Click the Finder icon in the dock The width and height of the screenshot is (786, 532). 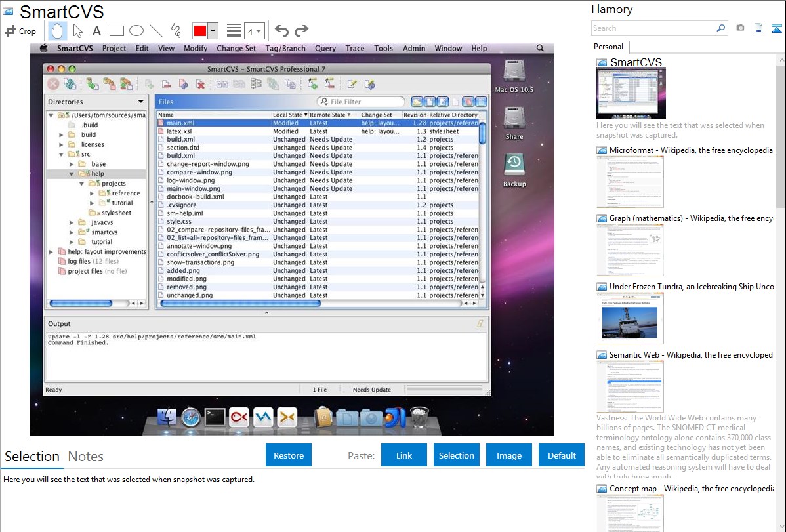click(x=167, y=417)
